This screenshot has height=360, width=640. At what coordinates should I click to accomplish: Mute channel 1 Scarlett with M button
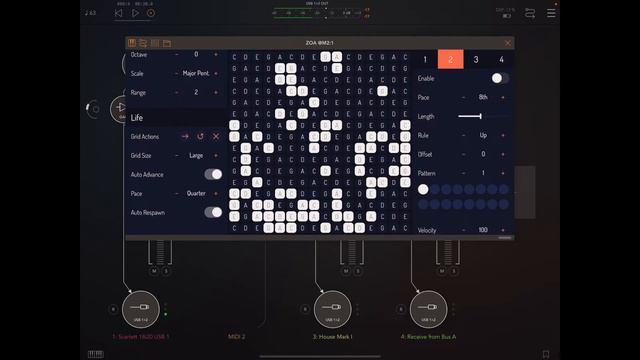point(154,271)
